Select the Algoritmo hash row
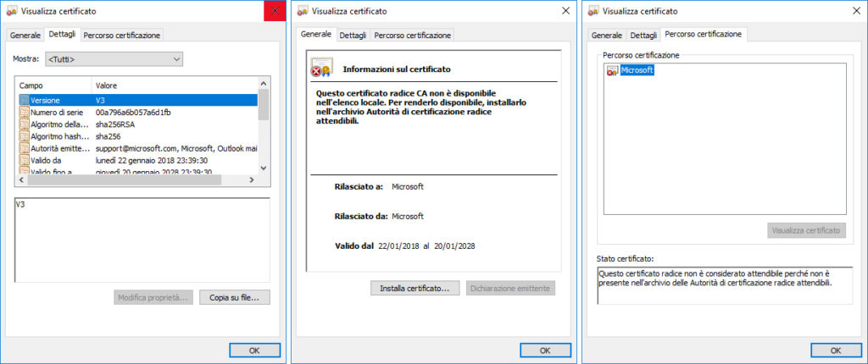Screen dimensions: 868x364 [137, 136]
